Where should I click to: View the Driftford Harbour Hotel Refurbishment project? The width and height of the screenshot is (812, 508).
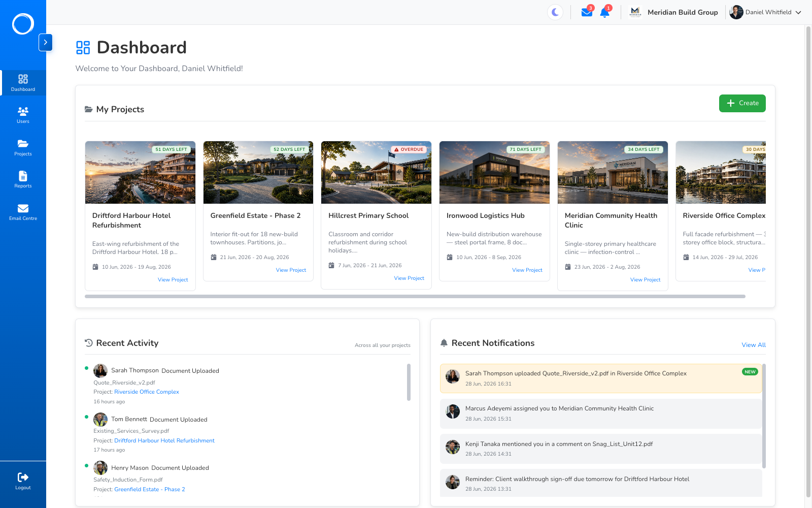click(173, 280)
